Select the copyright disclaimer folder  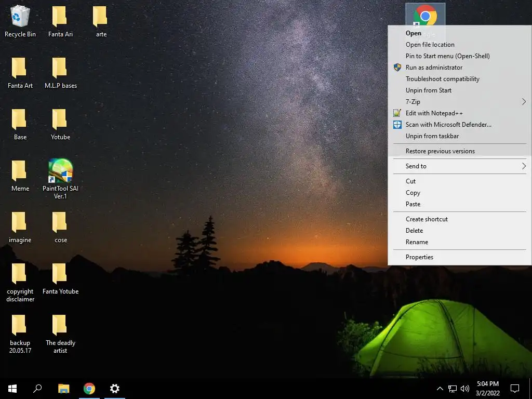coord(20,282)
